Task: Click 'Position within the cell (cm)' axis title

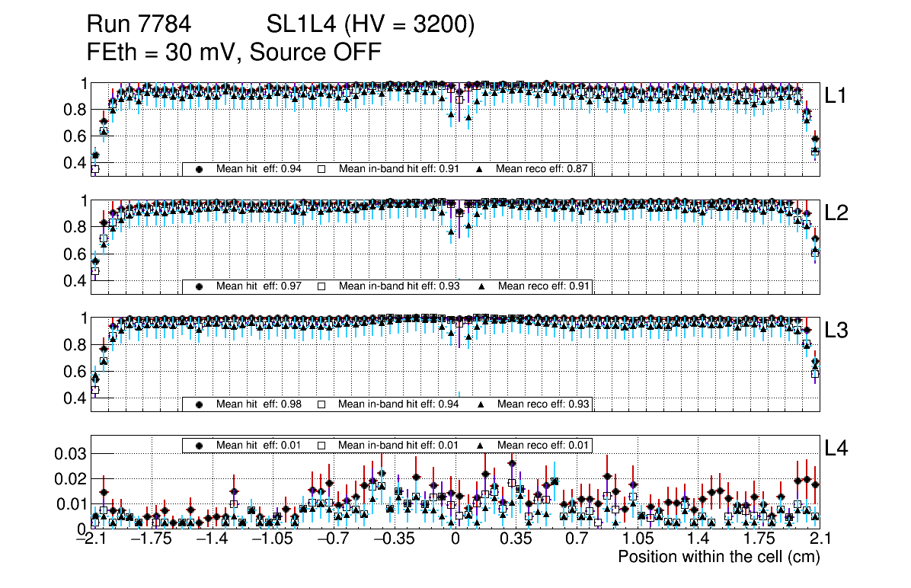Action: [x=718, y=557]
